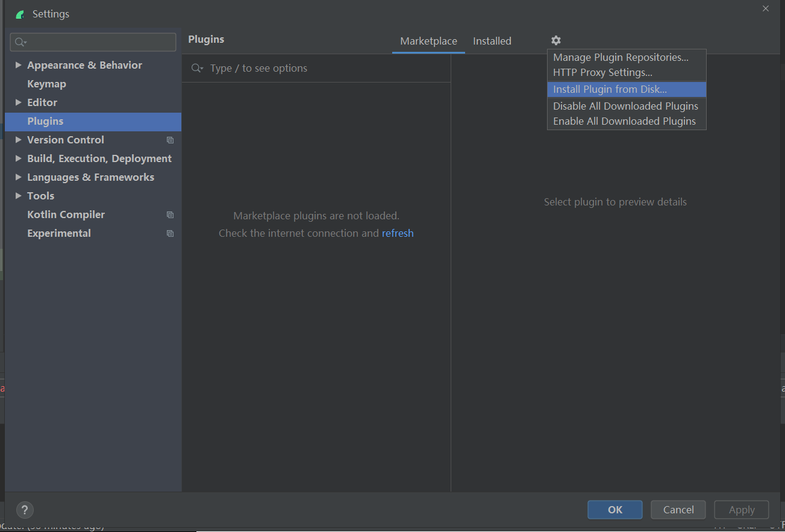Screen dimensions: 785x532
Task: Confirm settings with the OK button
Action: tap(615, 509)
